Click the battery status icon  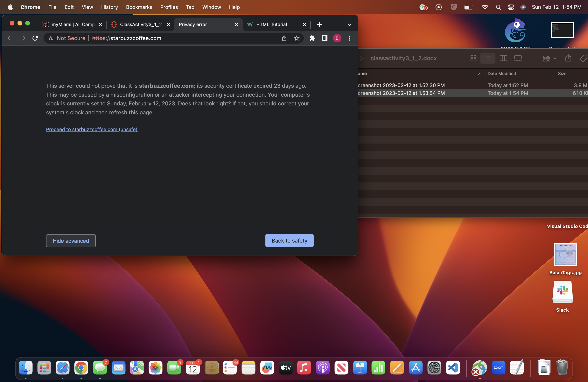point(469,7)
